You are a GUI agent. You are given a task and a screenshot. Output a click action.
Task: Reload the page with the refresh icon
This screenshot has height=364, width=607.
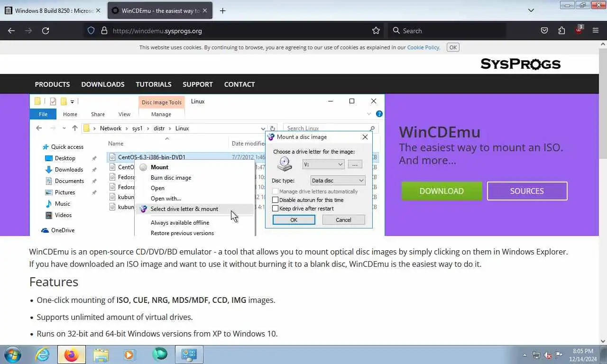(x=46, y=30)
